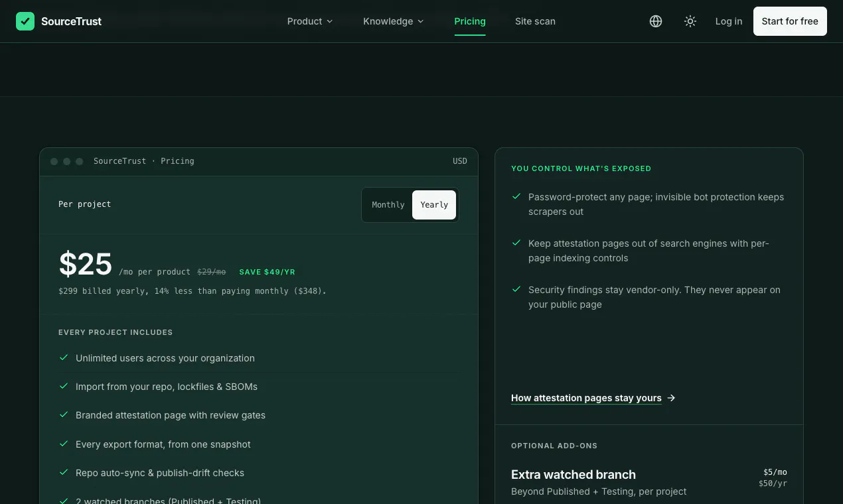Viewport: 843px width, 504px height.
Task: Click the '$50/yr' add-on price
Action: point(773,483)
